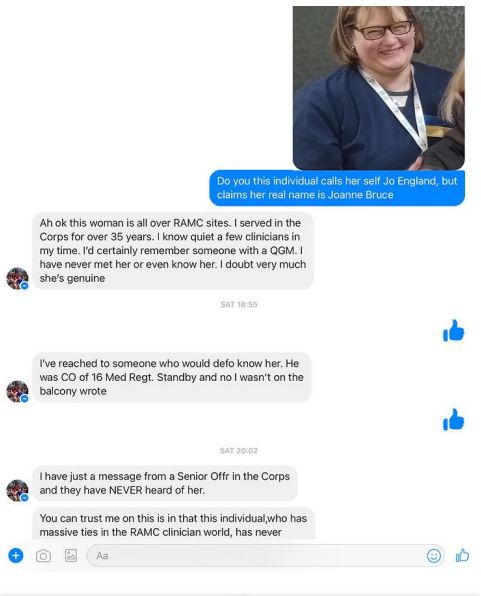Send a thumbs-up like from composer
The width and height of the screenshot is (481, 596).
pos(462,555)
